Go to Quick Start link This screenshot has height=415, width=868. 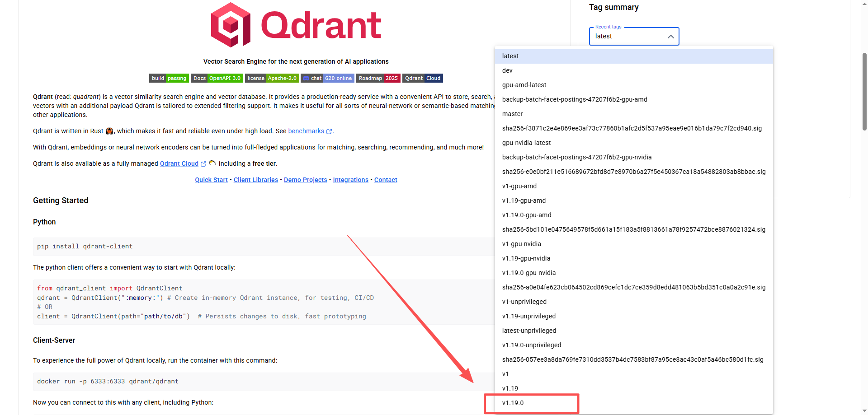[x=211, y=180]
